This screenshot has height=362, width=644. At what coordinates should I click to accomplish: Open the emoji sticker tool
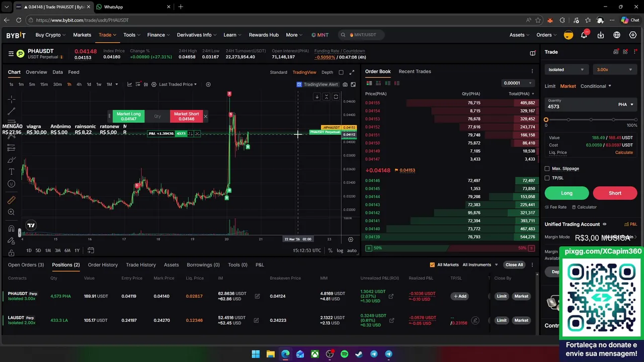click(x=11, y=184)
